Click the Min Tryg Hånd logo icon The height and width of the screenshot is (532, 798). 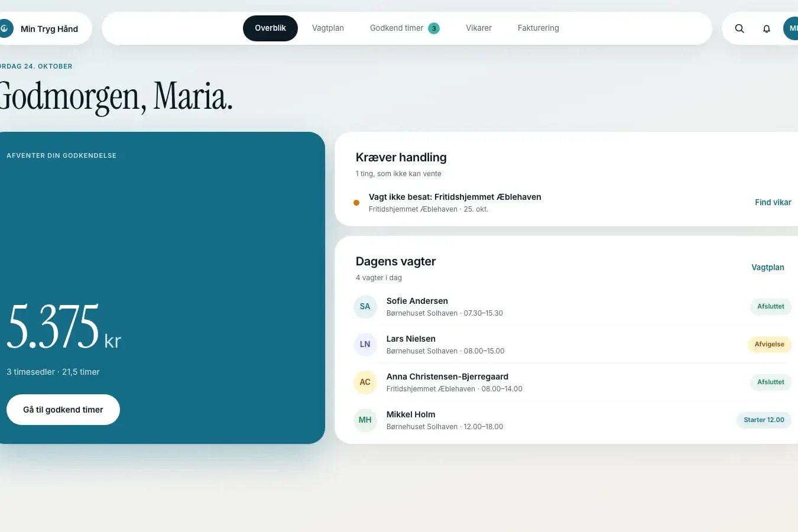pos(5,28)
